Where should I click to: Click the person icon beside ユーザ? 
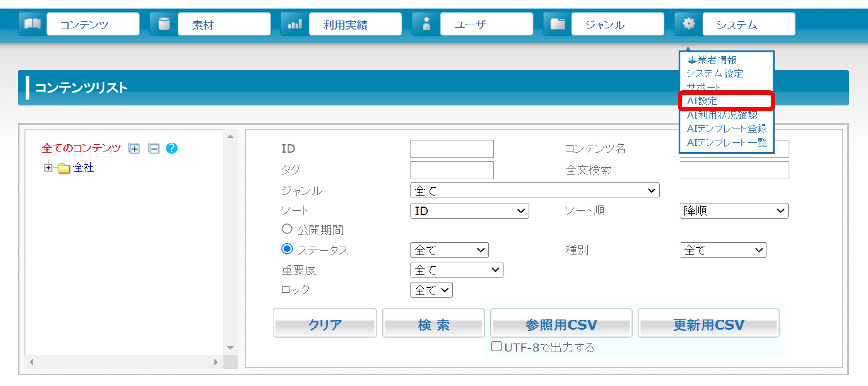tap(426, 24)
